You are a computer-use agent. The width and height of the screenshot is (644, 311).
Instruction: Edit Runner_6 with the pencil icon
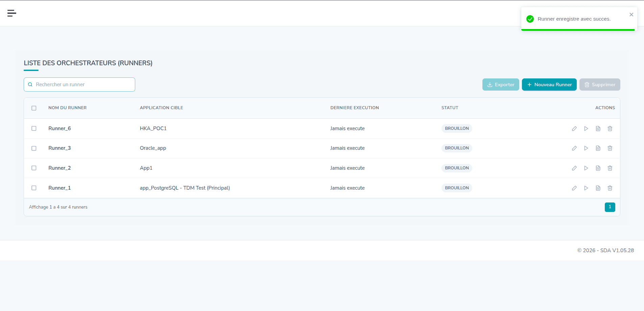[x=574, y=128]
